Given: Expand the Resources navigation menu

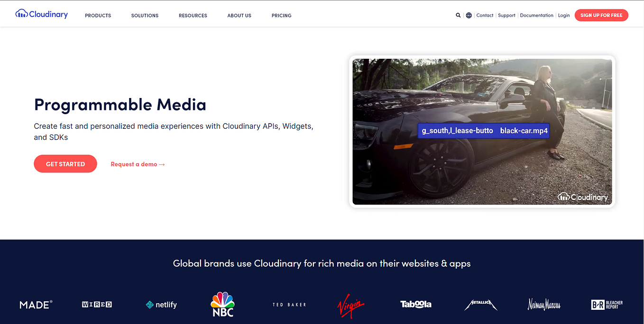Looking at the screenshot, I should 193,16.
